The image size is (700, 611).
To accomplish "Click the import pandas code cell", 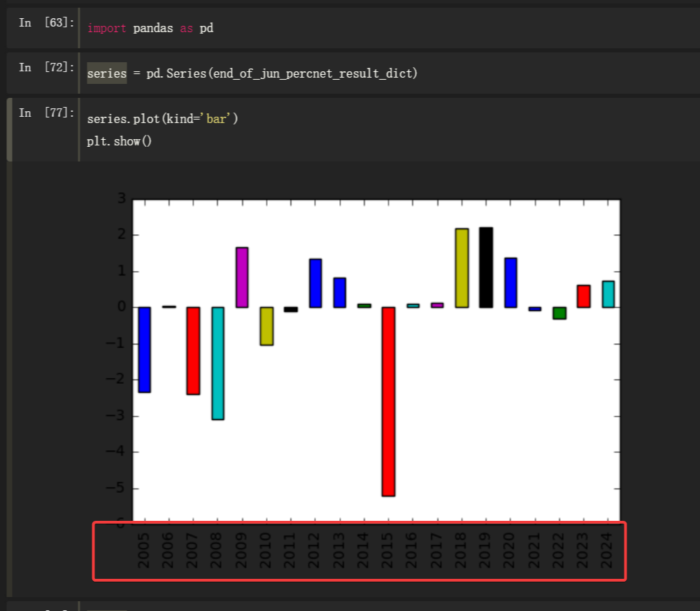I will coord(390,28).
